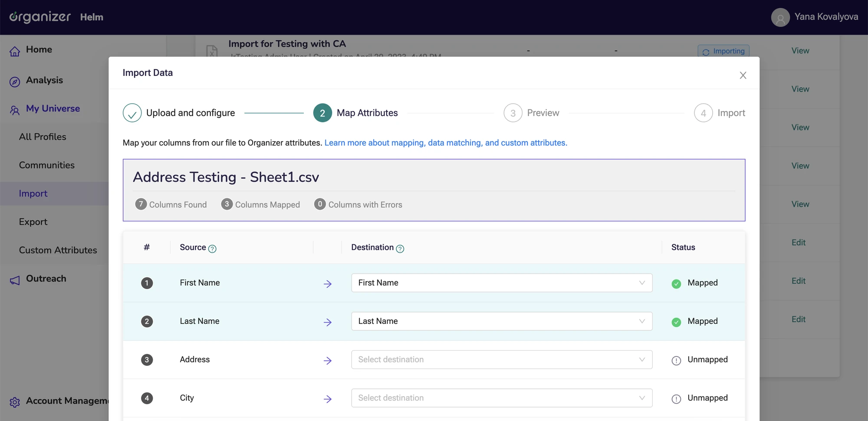Click the Yana Kovalyova username
The height and width of the screenshot is (421, 868).
(826, 17)
